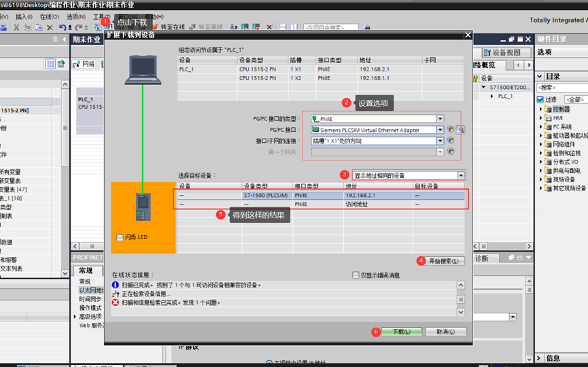This screenshot has width=588, height=367.
Task: Click the 取消(C) cancel button
Action: click(x=446, y=332)
